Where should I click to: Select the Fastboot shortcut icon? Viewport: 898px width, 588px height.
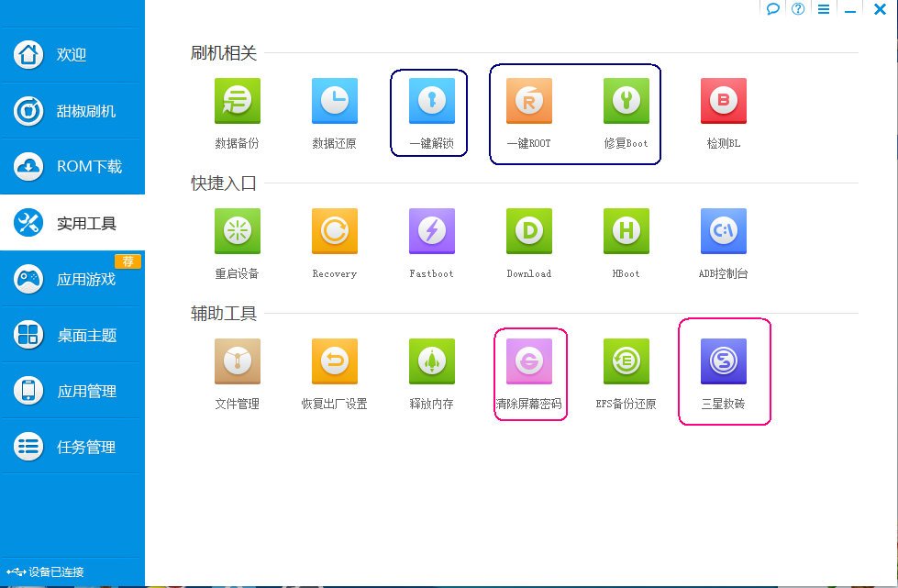[x=432, y=231]
